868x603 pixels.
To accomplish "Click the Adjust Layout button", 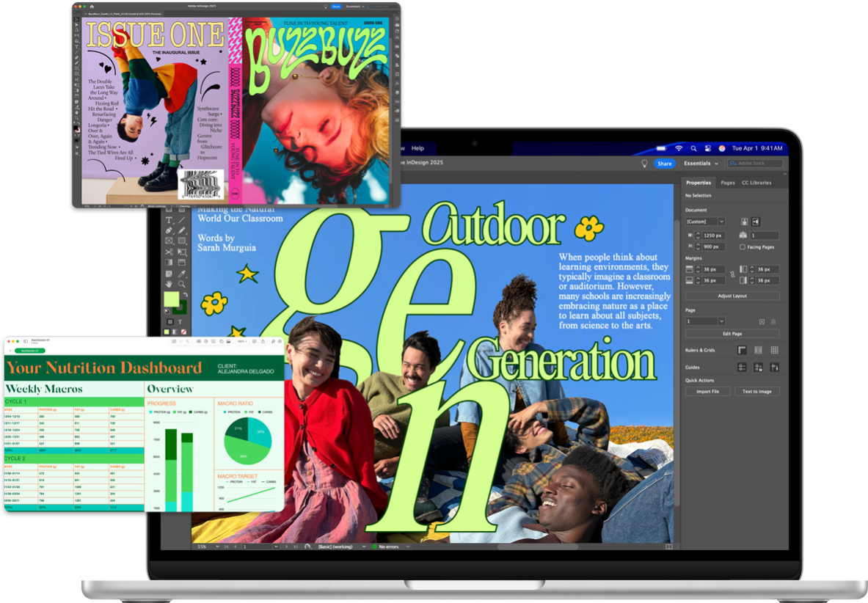I will [x=732, y=296].
